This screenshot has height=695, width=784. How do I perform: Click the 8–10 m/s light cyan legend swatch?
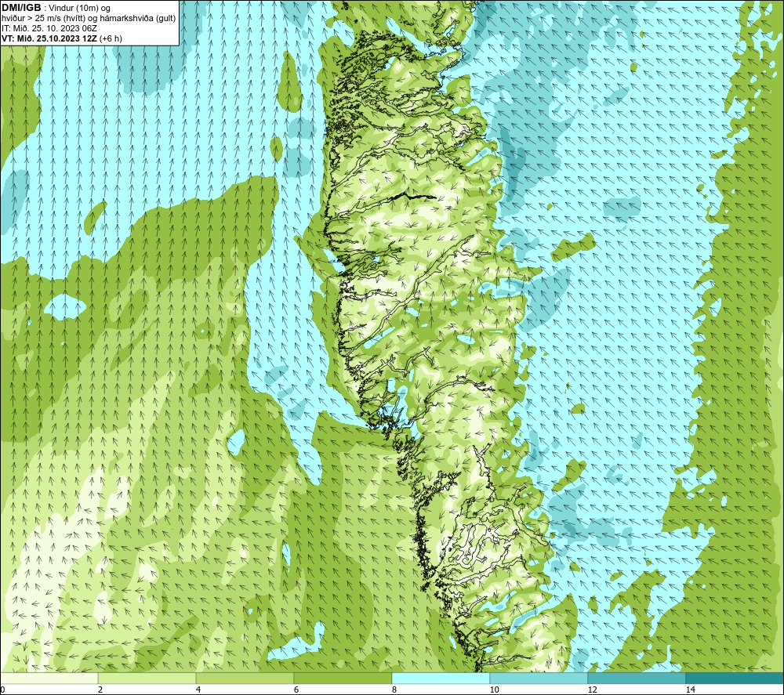coord(441,678)
